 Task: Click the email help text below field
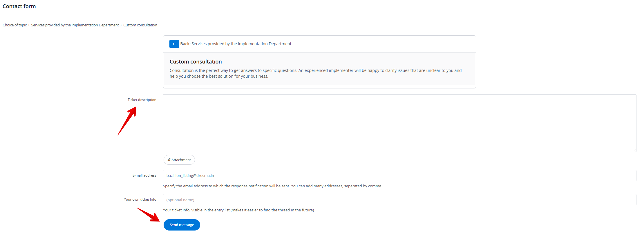tap(272, 186)
